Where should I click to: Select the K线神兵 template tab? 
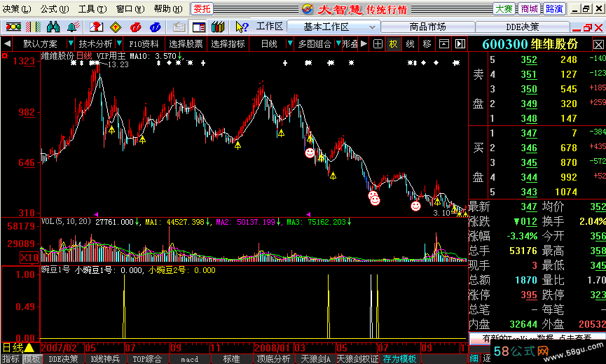point(105,359)
